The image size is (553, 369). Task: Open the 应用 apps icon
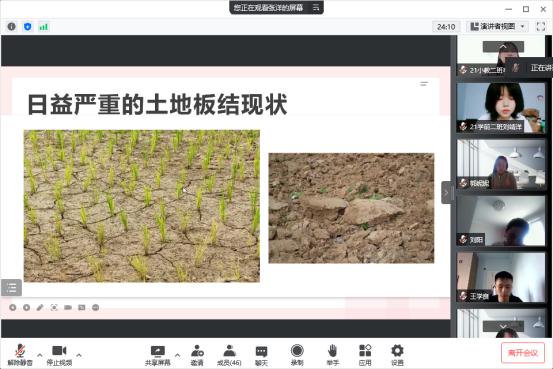365,355
